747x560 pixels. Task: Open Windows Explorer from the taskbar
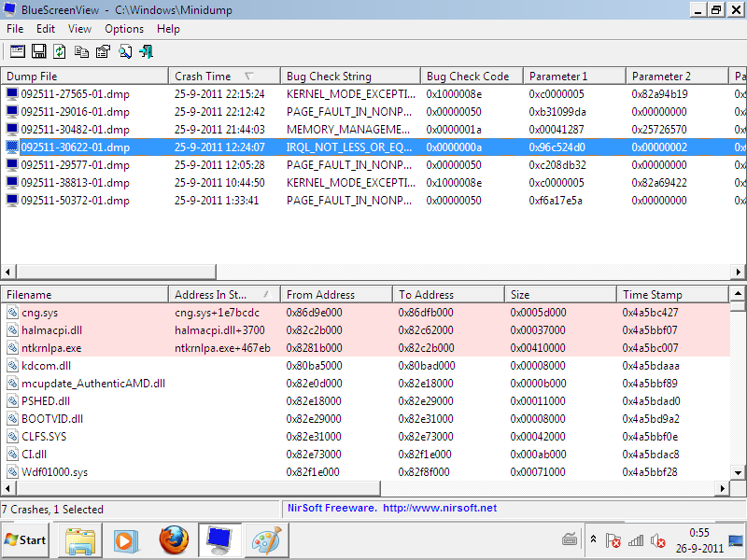(x=80, y=540)
